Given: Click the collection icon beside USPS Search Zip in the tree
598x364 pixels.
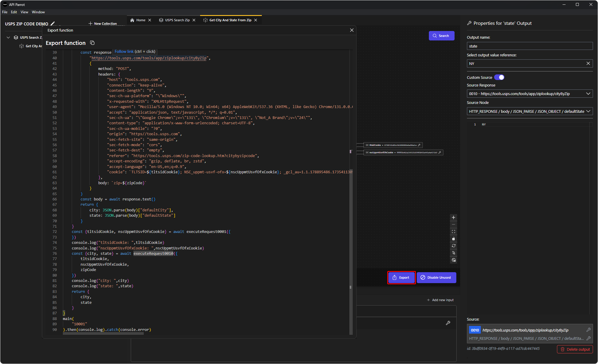Looking at the screenshot, I should click(x=16, y=37).
